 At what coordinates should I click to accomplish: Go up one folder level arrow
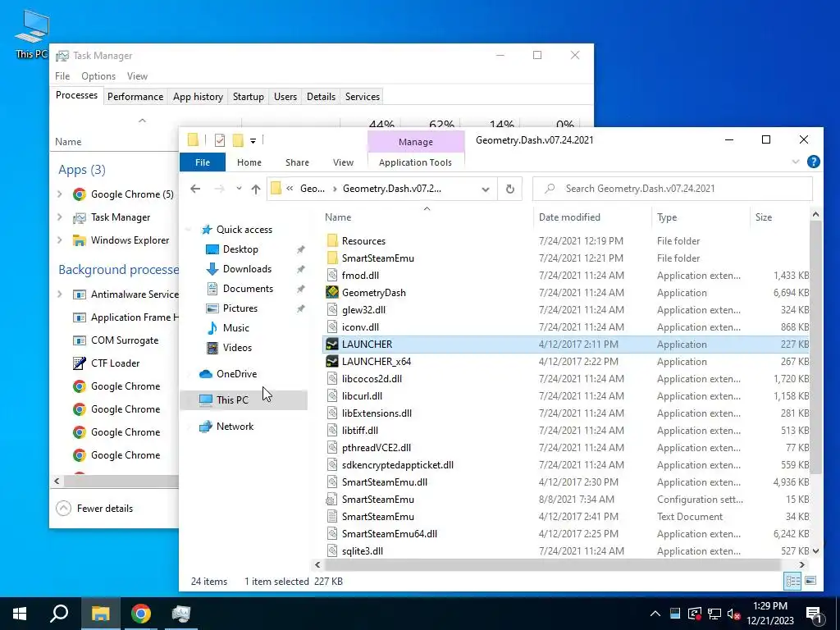pyautogui.click(x=256, y=189)
